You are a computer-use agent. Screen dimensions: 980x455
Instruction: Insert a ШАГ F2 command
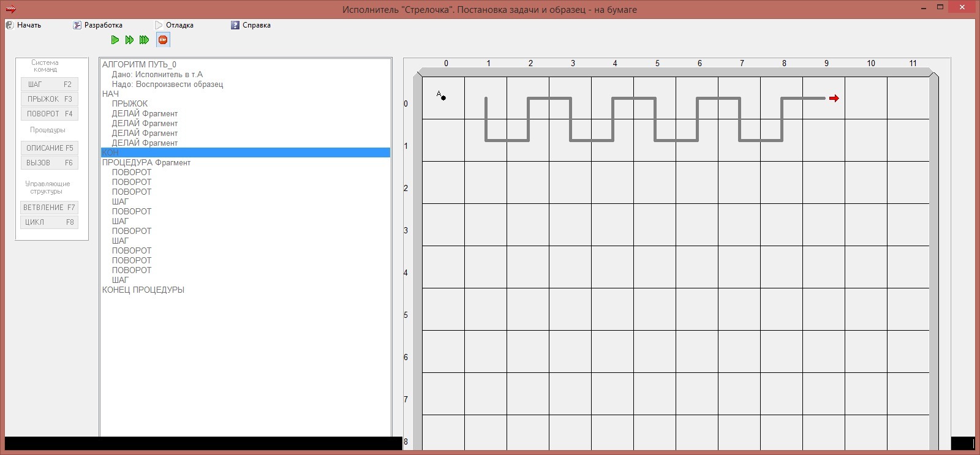[50, 85]
